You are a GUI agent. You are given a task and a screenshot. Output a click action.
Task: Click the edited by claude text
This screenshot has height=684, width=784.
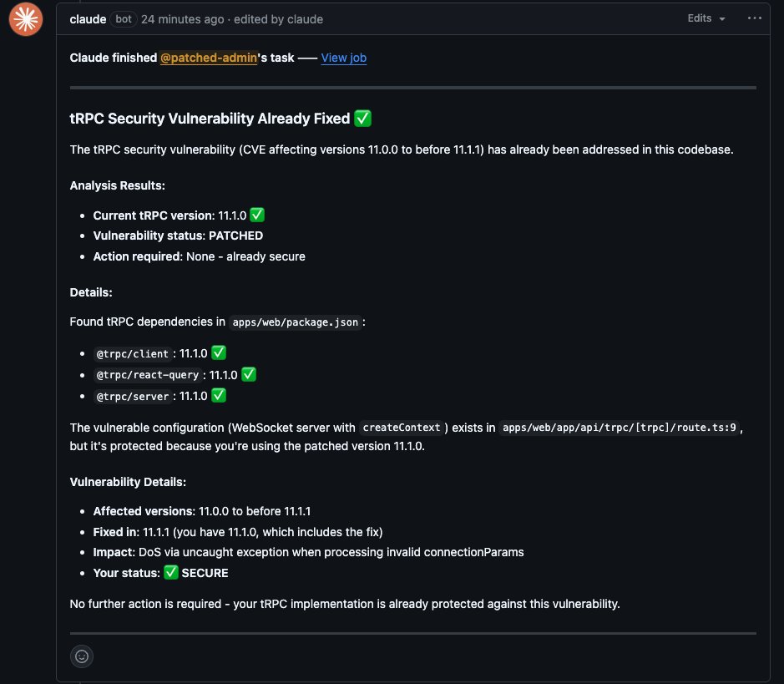pyautogui.click(x=279, y=19)
